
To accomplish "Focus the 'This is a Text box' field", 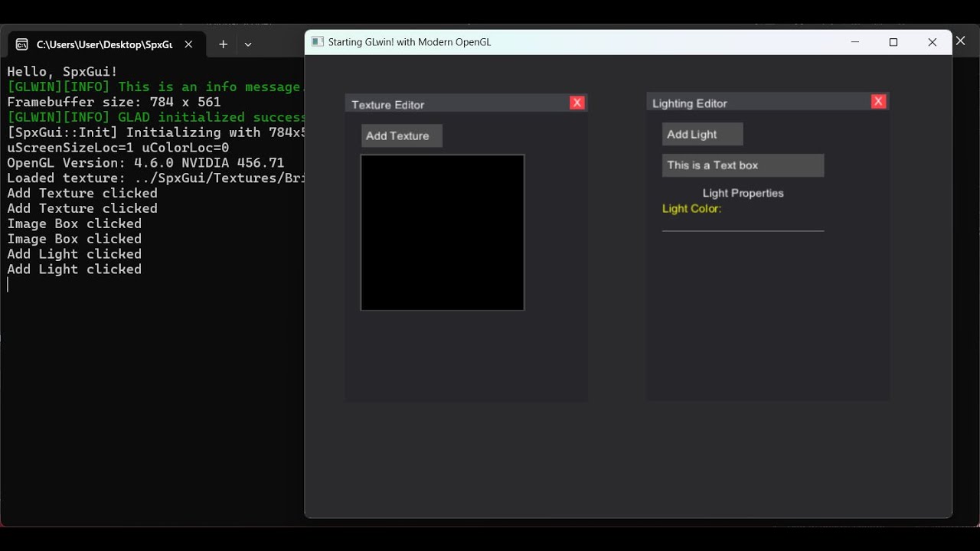I will (x=743, y=165).
